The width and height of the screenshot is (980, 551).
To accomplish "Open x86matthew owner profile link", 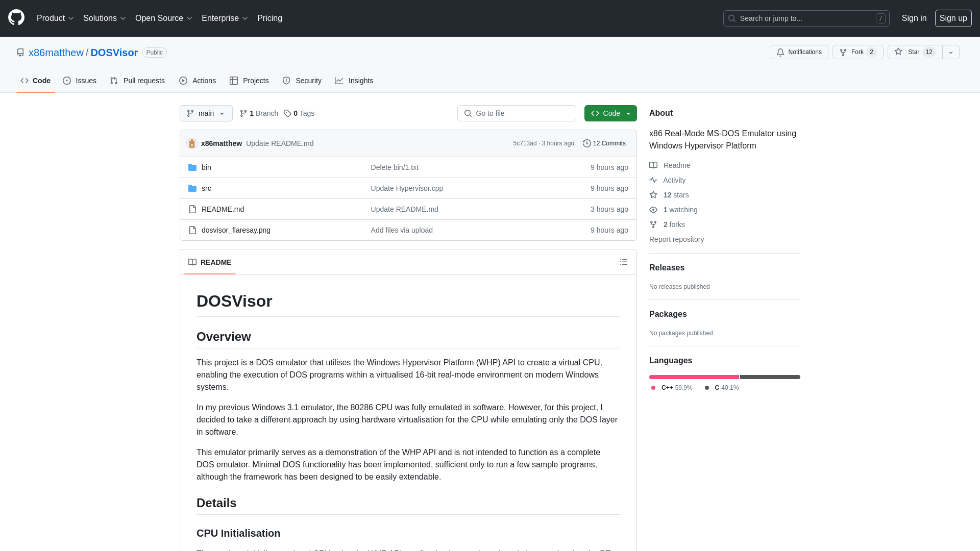I will point(56,53).
